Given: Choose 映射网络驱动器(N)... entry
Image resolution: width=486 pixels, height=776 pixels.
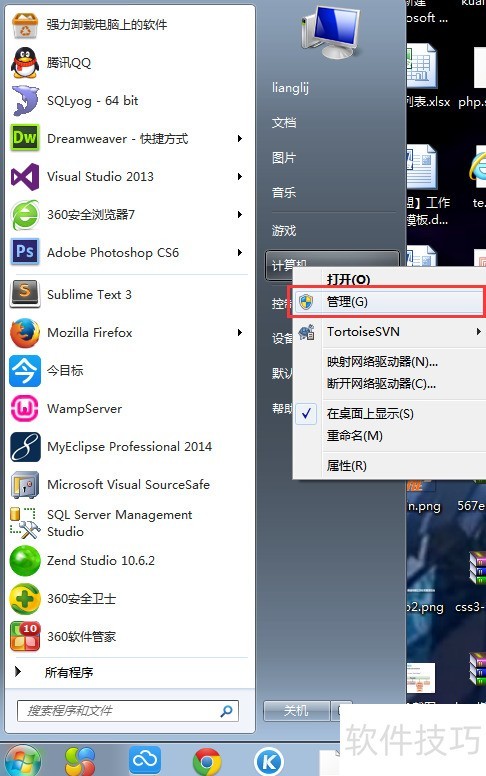Looking at the screenshot, I should pyautogui.click(x=382, y=362).
